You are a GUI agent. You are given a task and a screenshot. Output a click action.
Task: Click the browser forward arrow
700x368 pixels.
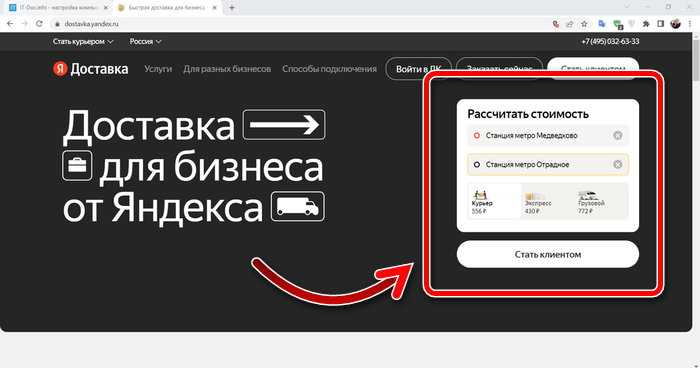click(x=25, y=24)
